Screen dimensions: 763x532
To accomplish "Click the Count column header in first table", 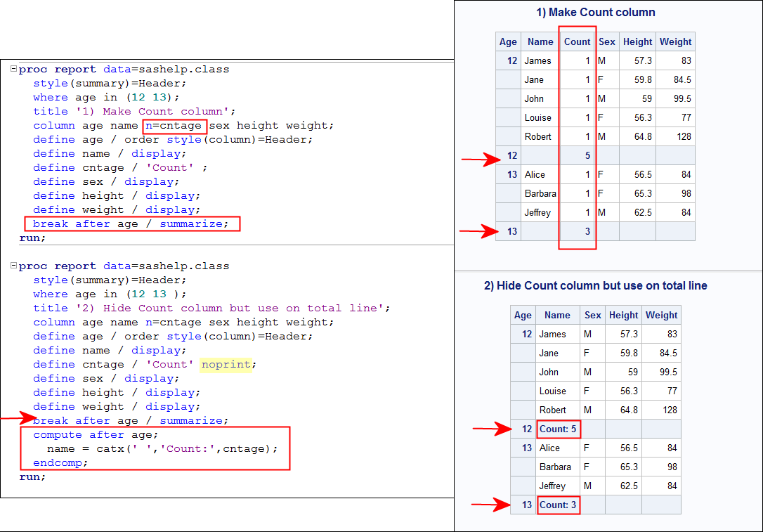I will click(577, 41).
